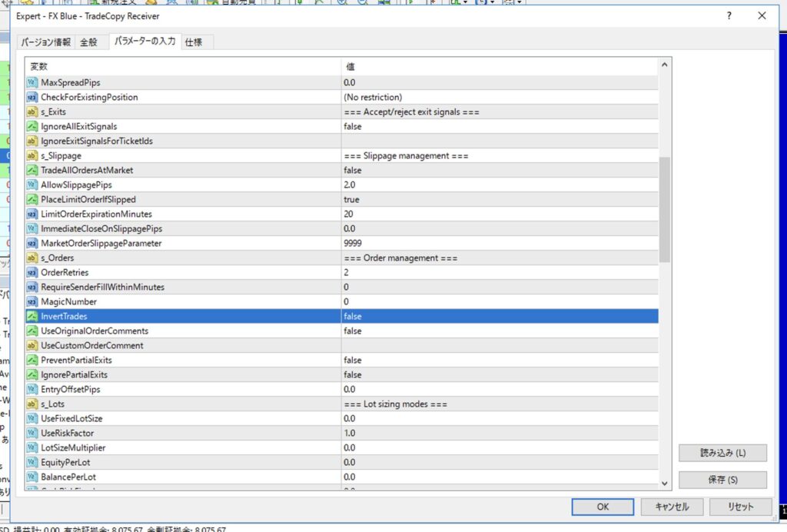Click the ? help button in title bar
This screenshot has width=787, height=532.
click(x=729, y=16)
